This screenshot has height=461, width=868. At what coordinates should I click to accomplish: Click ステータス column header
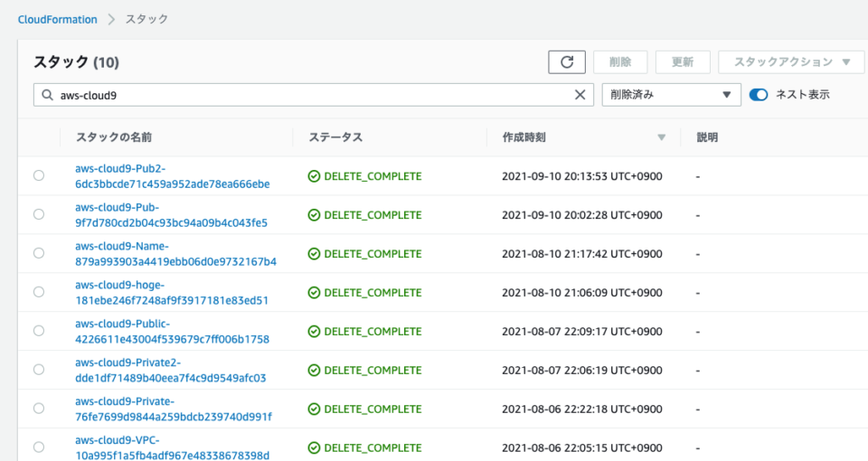[x=335, y=137]
